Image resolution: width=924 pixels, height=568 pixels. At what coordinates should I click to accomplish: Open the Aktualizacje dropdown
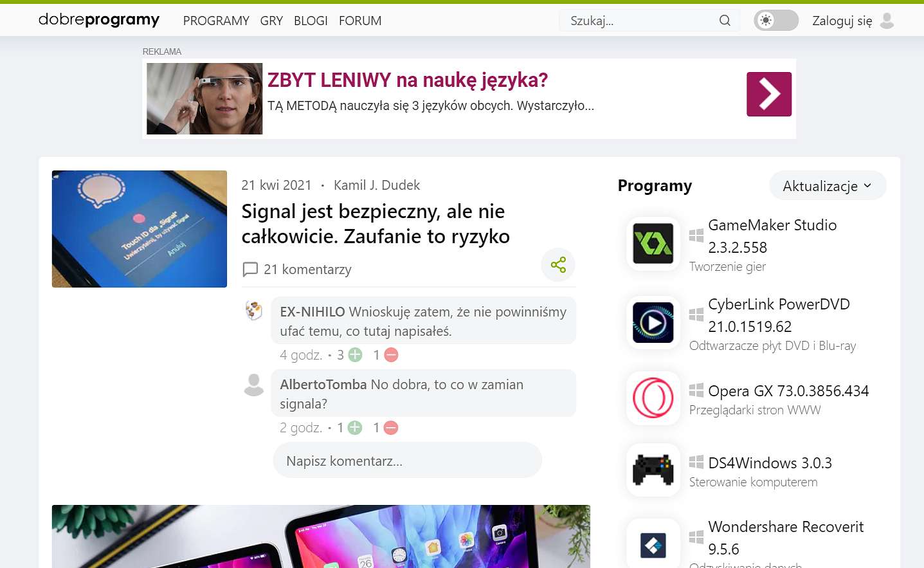point(828,186)
